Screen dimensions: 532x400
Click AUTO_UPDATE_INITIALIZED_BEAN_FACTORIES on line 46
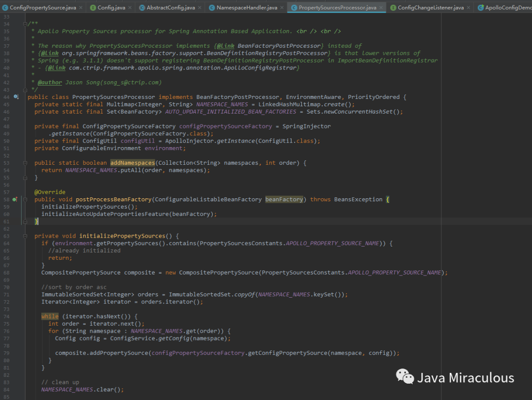click(231, 112)
